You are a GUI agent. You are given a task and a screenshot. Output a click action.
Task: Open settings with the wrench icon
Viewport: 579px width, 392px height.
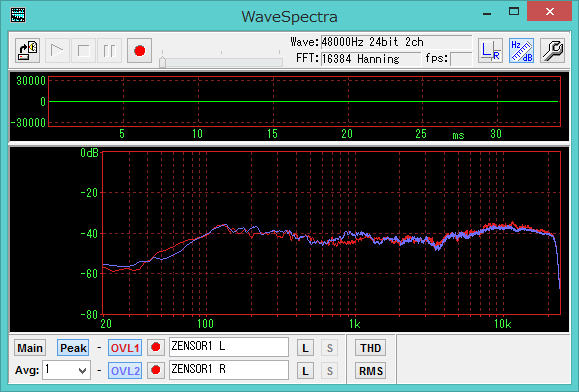click(553, 51)
